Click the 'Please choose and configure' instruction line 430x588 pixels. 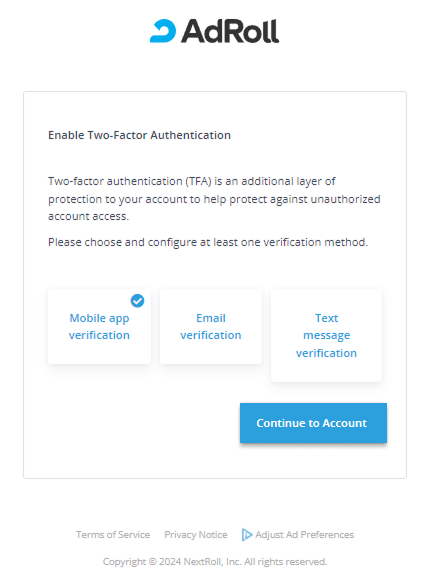pyautogui.click(x=208, y=243)
